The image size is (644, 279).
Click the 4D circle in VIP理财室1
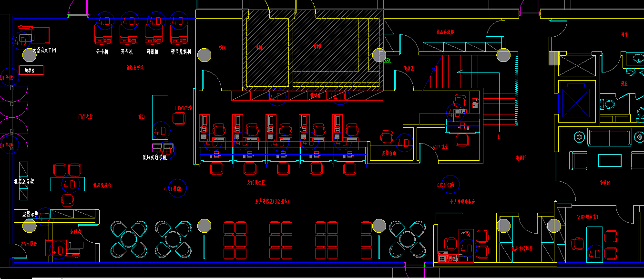595,253
